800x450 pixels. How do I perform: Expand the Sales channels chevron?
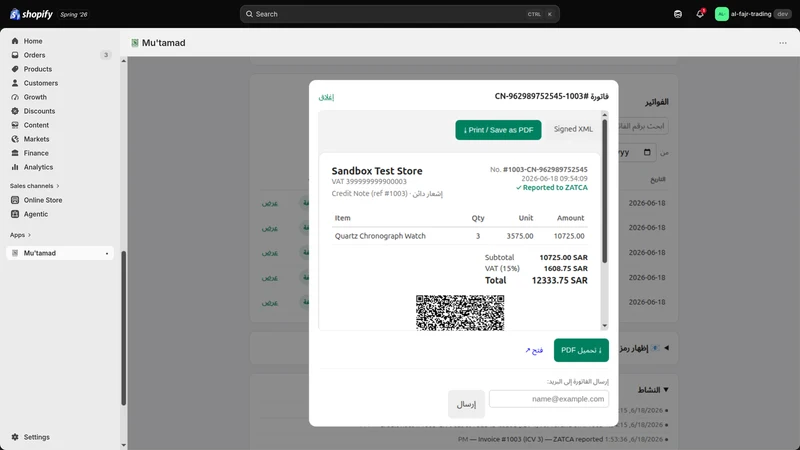(58, 186)
